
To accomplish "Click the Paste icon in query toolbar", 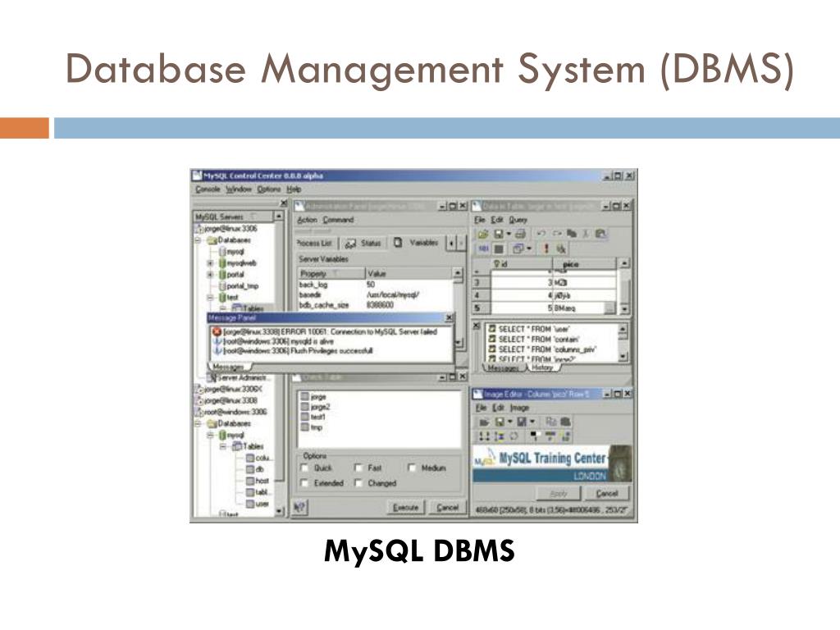I will coord(600,234).
